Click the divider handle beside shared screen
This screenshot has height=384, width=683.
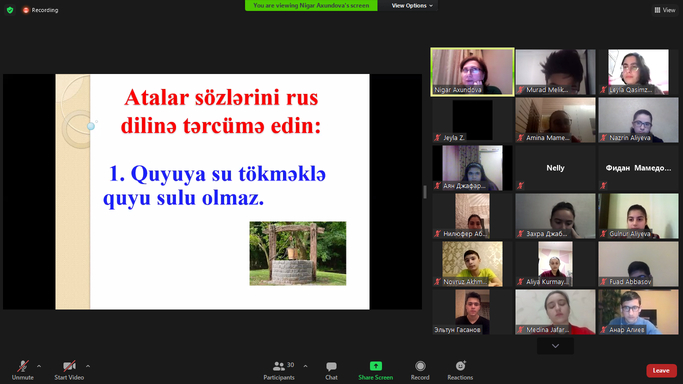pyautogui.click(x=425, y=192)
